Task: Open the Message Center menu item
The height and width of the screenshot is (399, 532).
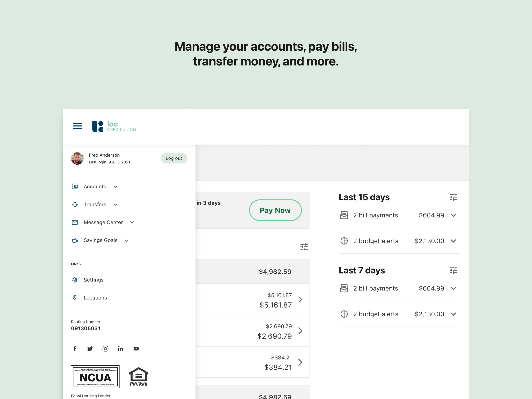Action: [x=103, y=222]
